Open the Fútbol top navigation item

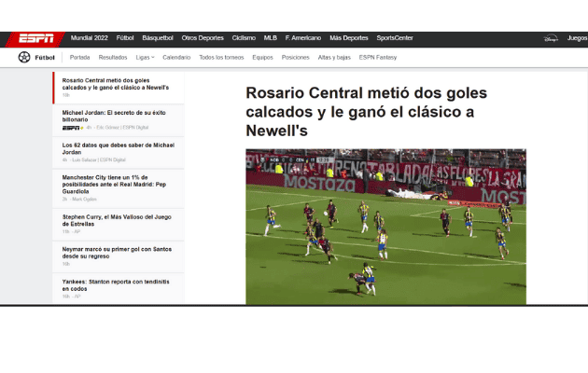[125, 38]
